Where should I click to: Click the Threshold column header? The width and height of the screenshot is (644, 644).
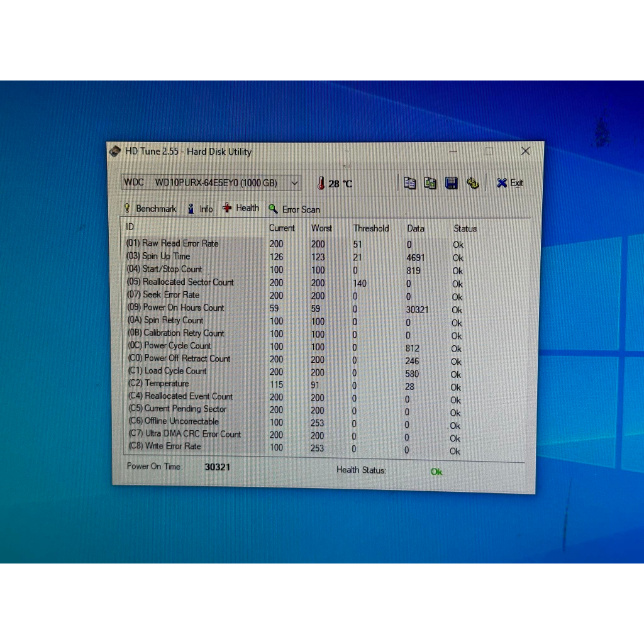click(371, 228)
